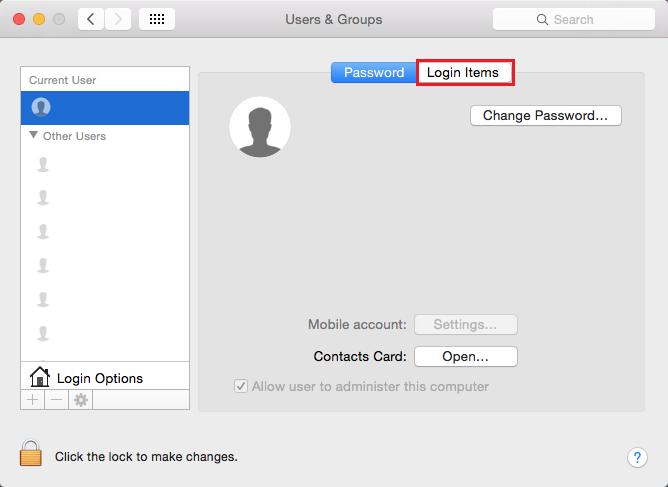Collapse the Other Users disclosure triangle

[33, 135]
